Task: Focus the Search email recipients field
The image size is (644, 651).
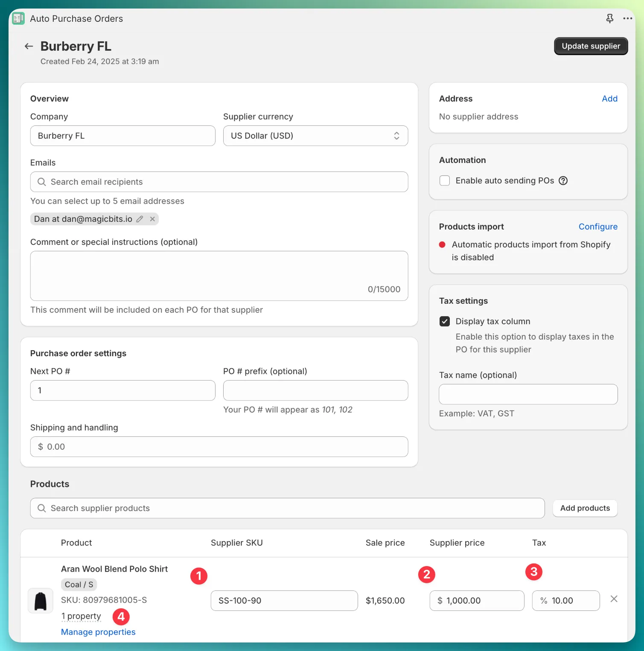Action: coord(219,182)
